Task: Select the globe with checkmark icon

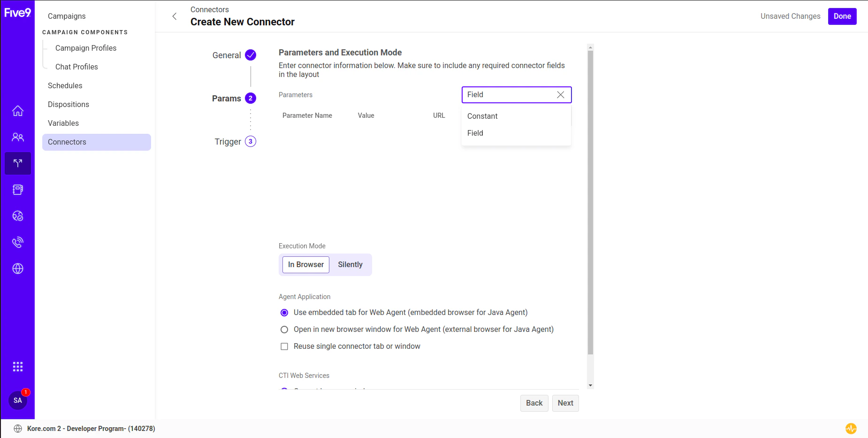Action: (x=17, y=215)
